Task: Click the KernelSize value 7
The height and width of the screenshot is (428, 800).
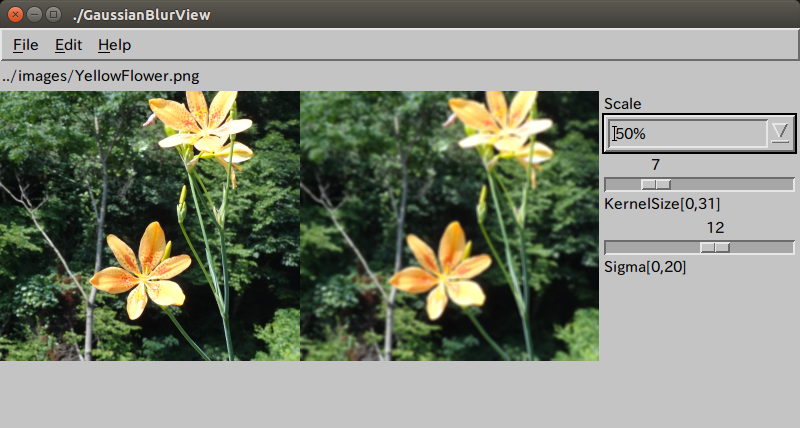Action: pyautogui.click(x=656, y=165)
